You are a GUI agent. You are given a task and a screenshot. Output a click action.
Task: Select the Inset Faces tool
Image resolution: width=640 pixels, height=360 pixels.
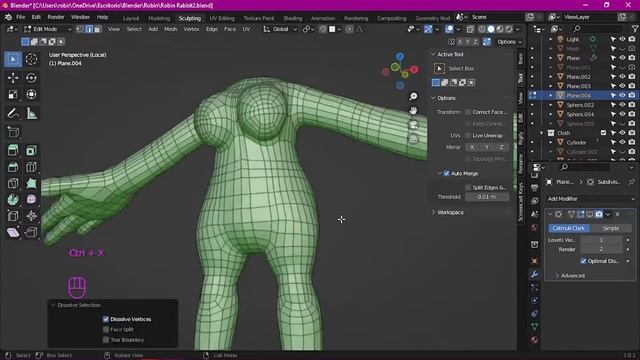tap(31, 150)
